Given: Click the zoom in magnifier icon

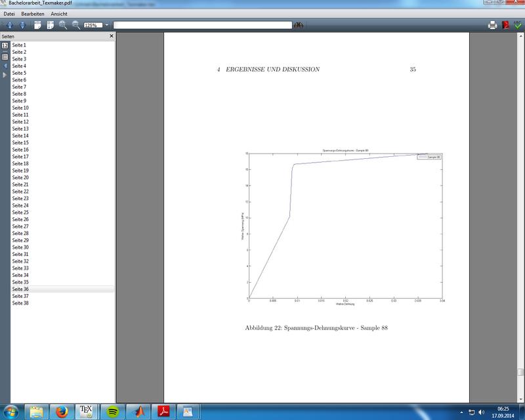Looking at the screenshot, I should 63,25.
